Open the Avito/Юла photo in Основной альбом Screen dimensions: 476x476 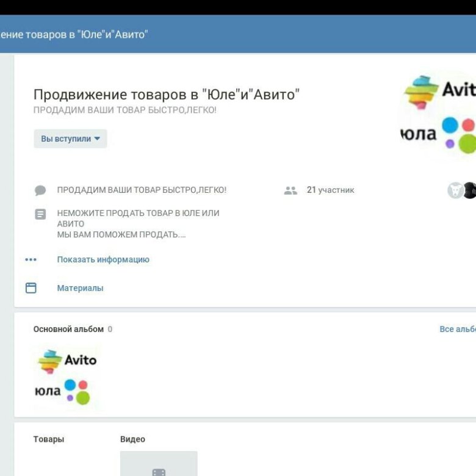tap(67, 376)
